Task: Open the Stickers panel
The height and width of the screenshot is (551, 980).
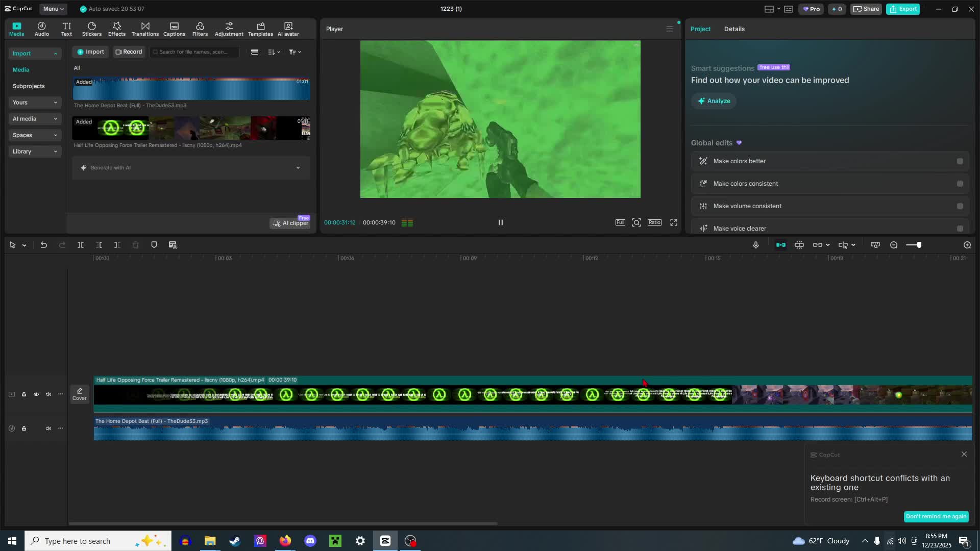Action: pyautogui.click(x=92, y=29)
